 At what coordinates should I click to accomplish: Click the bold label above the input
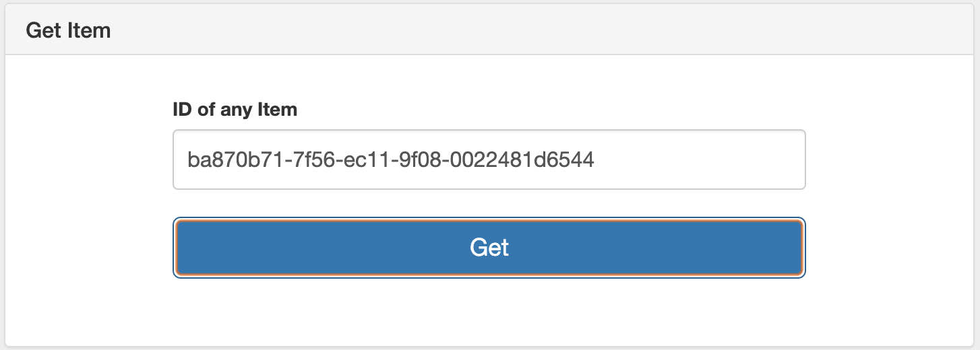[235, 109]
